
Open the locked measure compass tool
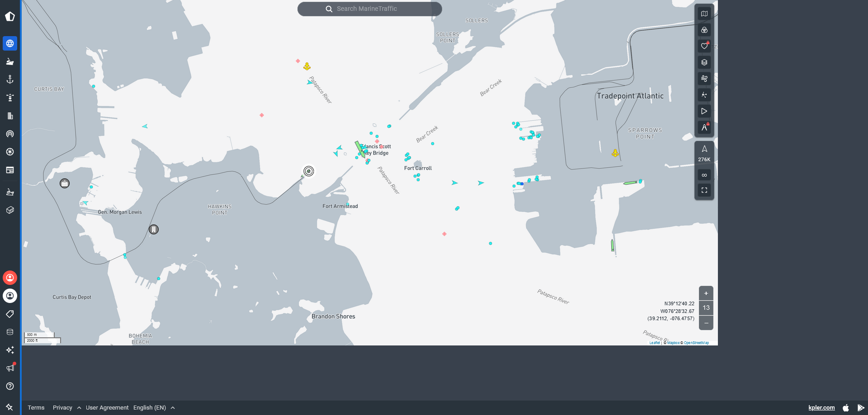[x=704, y=127]
